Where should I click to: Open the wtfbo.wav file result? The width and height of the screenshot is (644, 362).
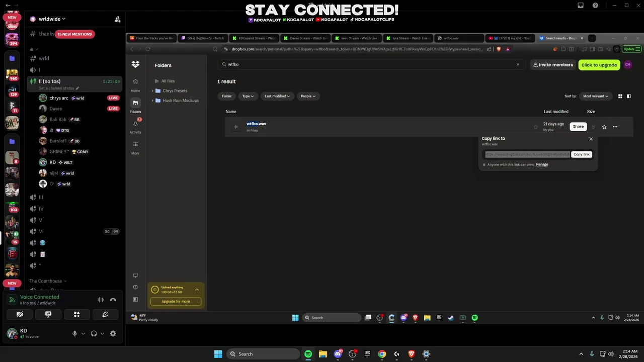click(256, 124)
